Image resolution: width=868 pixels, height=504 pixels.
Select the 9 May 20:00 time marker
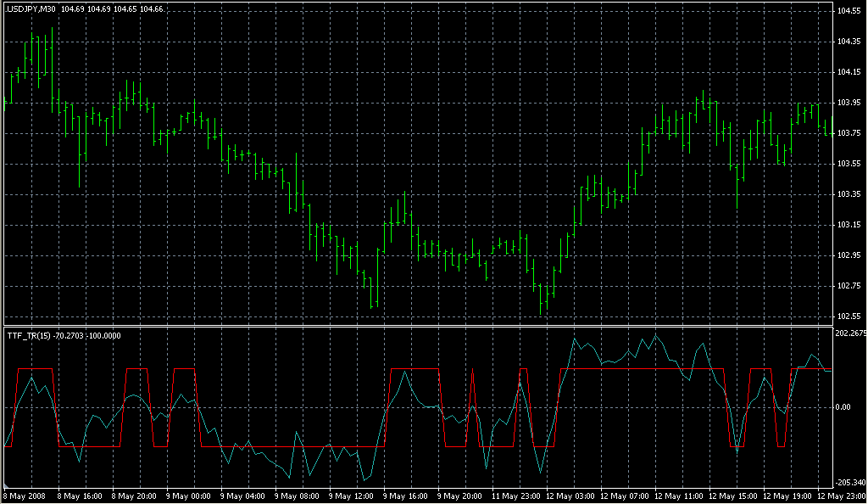tap(461, 496)
